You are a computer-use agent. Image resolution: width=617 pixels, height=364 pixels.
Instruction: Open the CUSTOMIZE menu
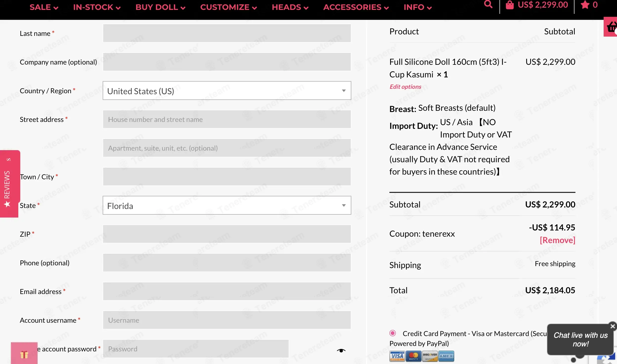pyautogui.click(x=229, y=7)
